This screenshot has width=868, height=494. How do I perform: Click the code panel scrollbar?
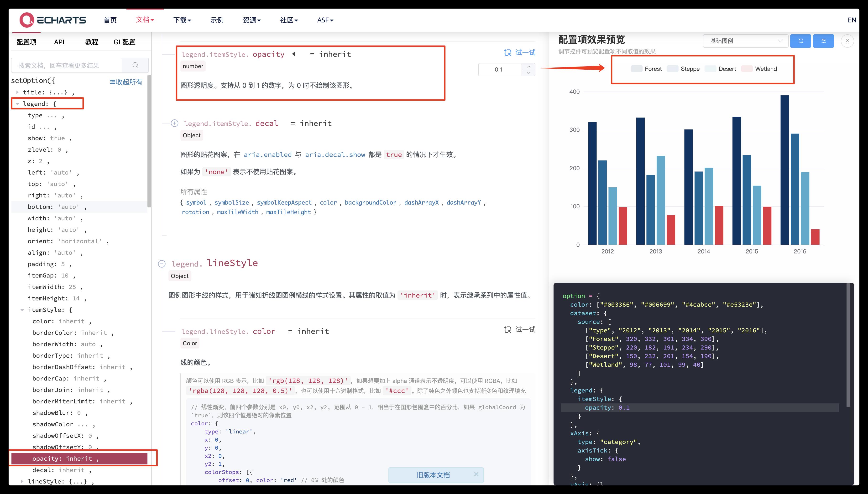click(849, 345)
